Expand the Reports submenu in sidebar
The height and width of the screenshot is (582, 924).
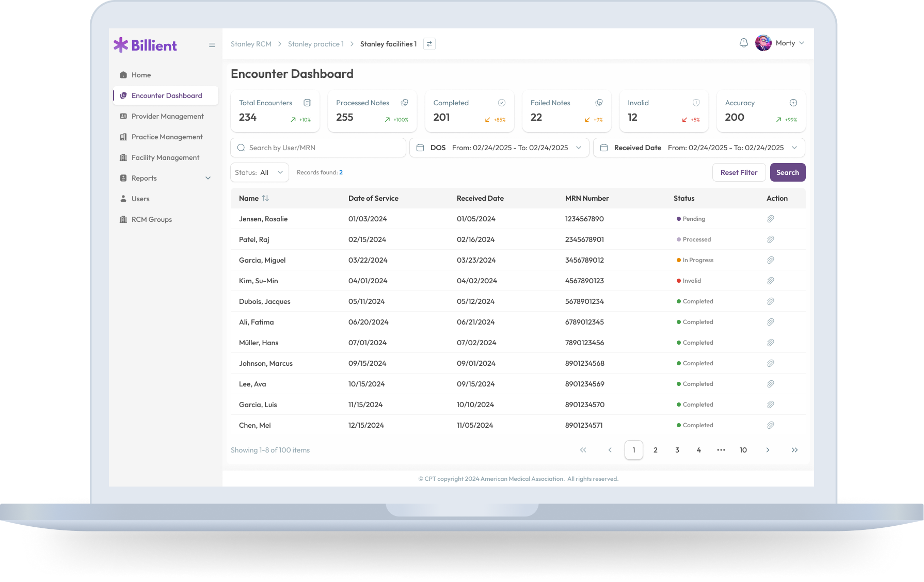click(208, 178)
